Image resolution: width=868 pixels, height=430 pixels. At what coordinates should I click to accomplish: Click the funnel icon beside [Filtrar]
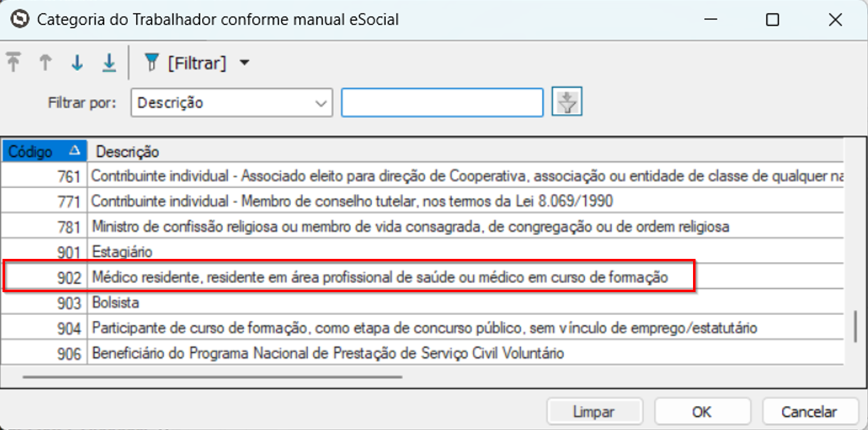tap(151, 63)
